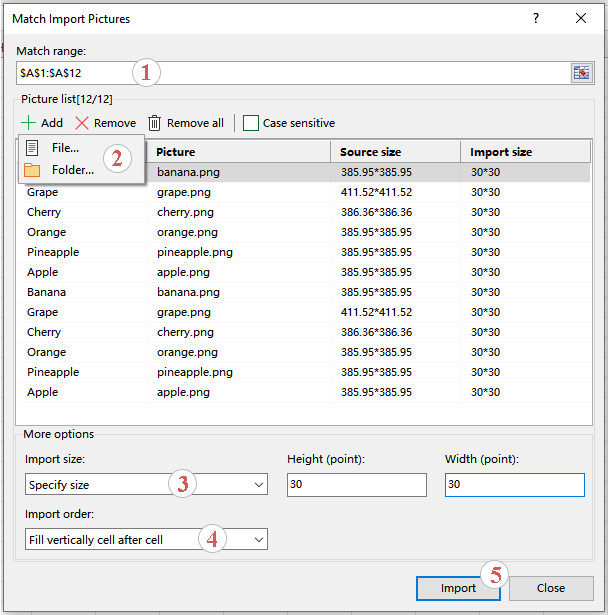Enable the Case sensitive checkbox
This screenshot has width=608, height=615.
point(251,123)
